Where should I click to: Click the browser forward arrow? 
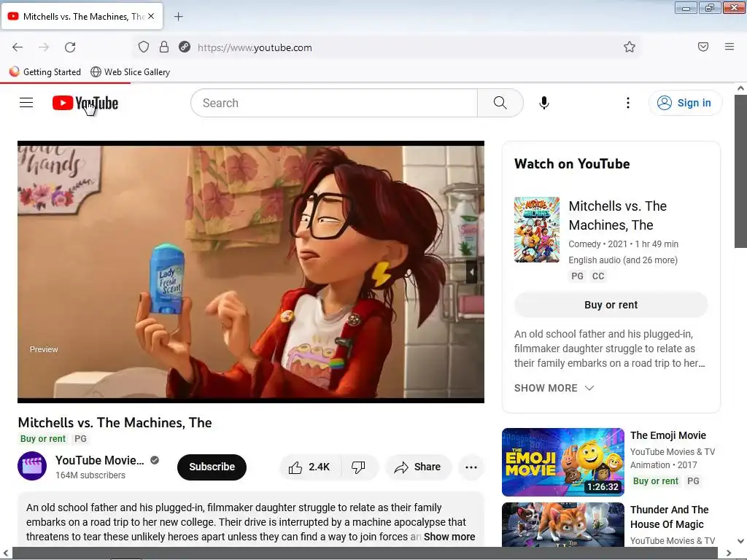pyautogui.click(x=44, y=47)
